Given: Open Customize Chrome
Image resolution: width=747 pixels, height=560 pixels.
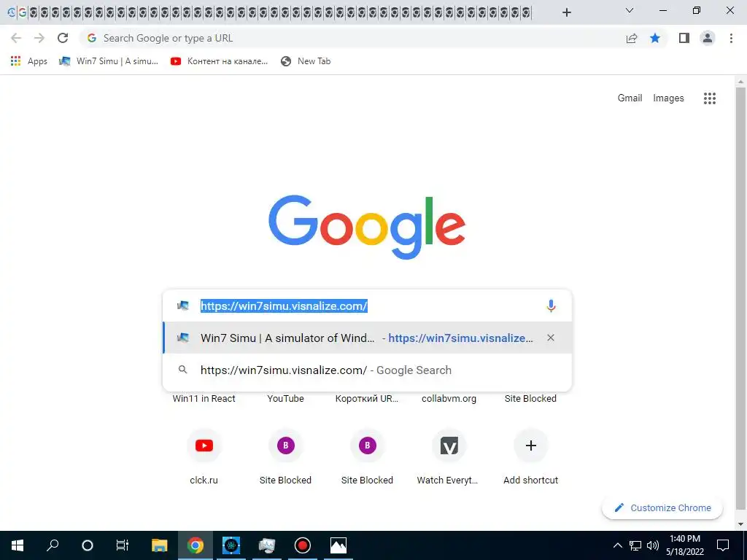Looking at the screenshot, I should pyautogui.click(x=662, y=507).
